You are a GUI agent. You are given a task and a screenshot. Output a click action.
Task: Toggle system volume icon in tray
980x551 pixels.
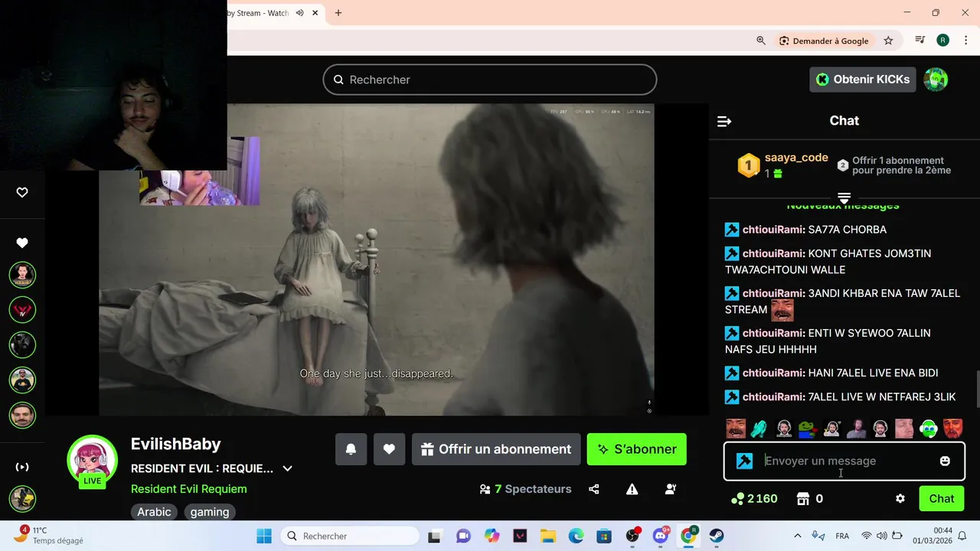click(881, 536)
